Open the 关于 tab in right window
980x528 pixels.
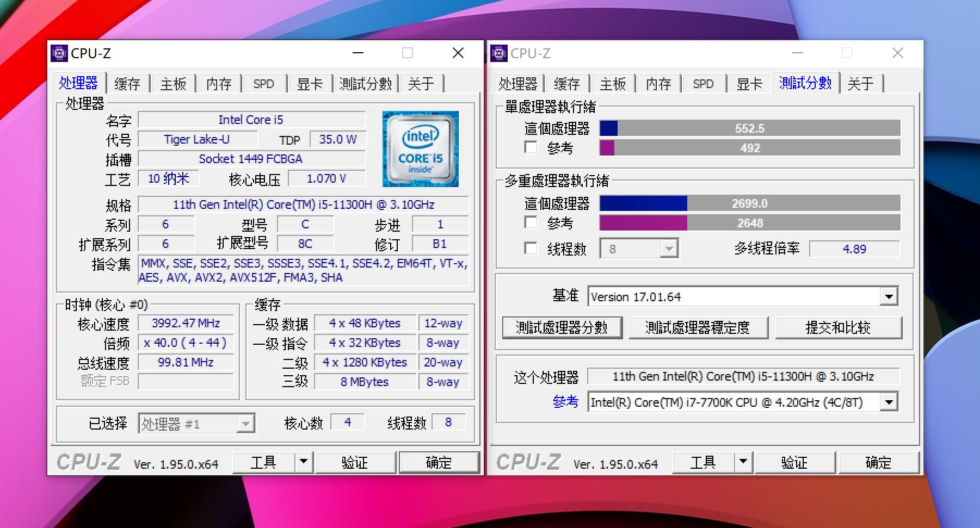861,84
